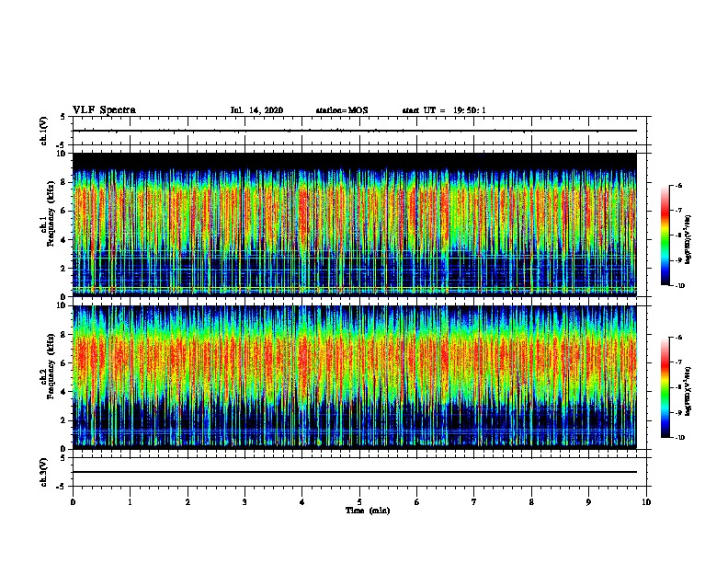The height and width of the screenshot is (563, 728).
Task: Click the -10 tick on ch.1 colorbar
Action: tap(679, 286)
